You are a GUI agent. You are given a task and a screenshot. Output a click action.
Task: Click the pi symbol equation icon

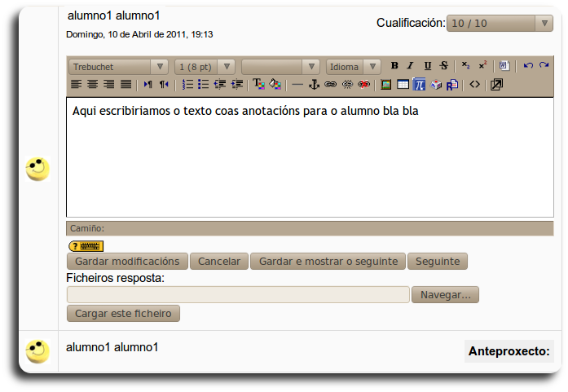pos(419,85)
